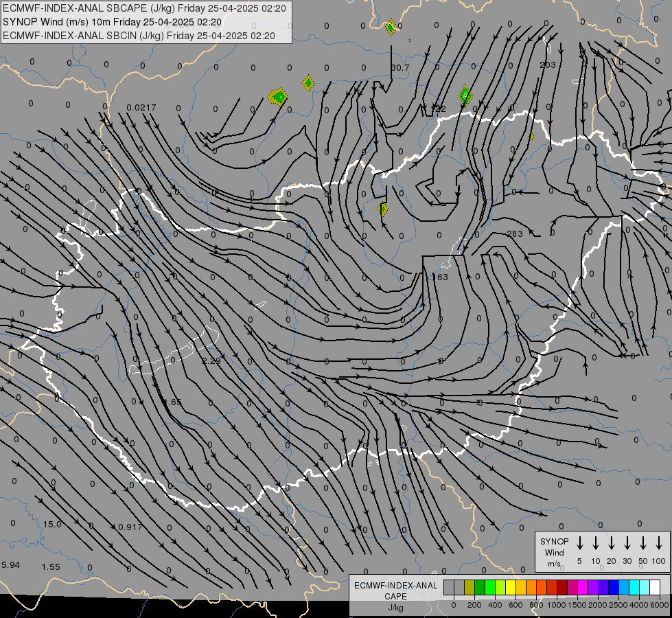Select the green CAPE marker inside Hungary's border
The width and height of the screenshot is (672, 618).
pyautogui.click(x=383, y=209)
